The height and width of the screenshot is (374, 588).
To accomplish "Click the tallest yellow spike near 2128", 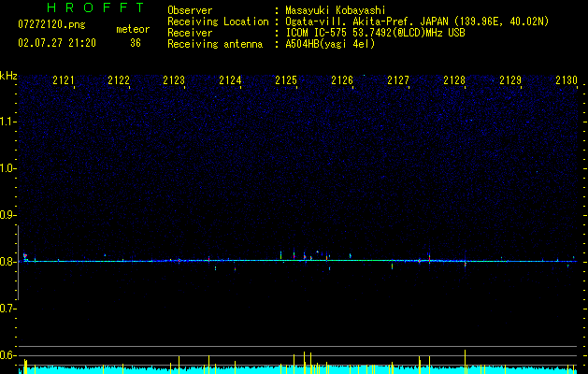I will 465,362.
